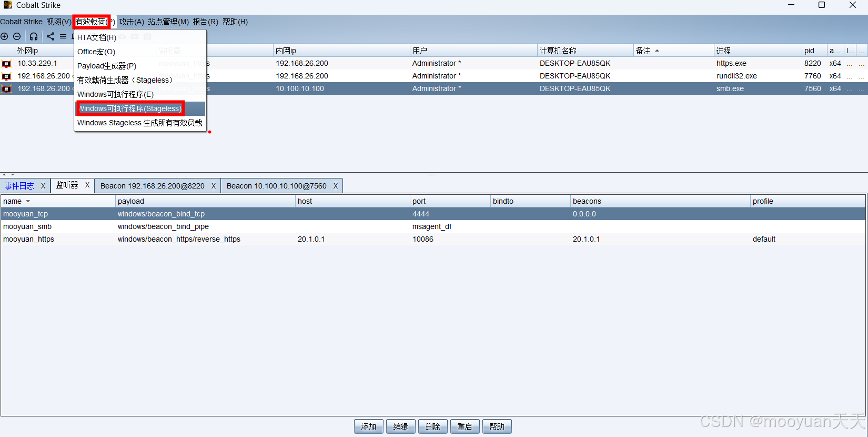Close the 监听器 tab

click(x=87, y=185)
